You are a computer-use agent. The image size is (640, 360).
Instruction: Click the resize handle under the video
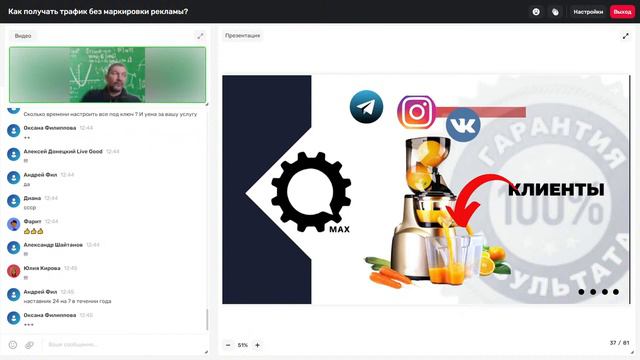(206, 104)
